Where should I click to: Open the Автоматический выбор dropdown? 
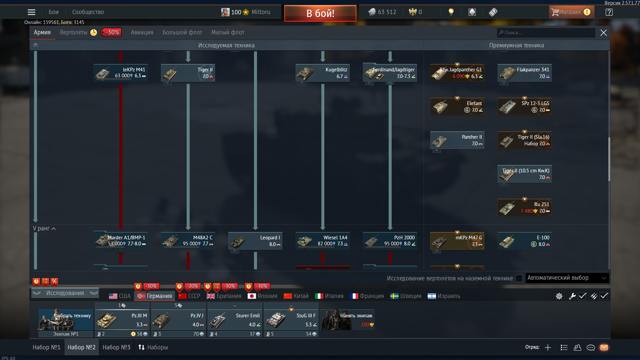coord(567,278)
